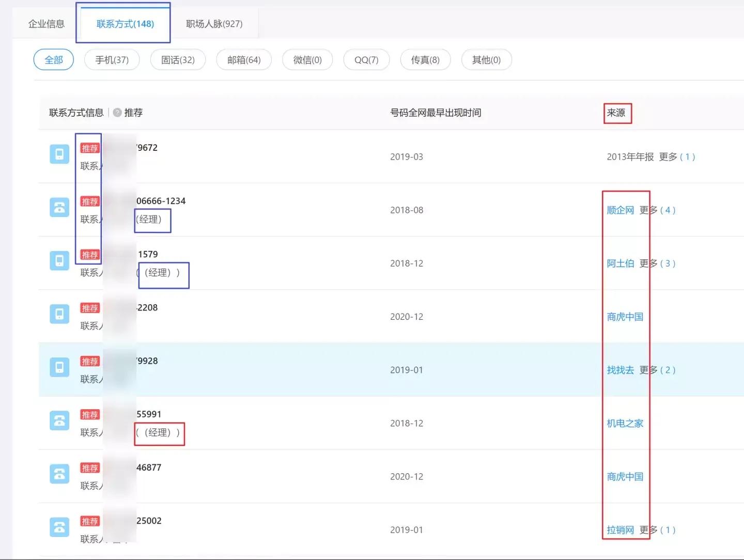Click the landline icon beside number ending 55991
The width and height of the screenshot is (744, 560).
tap(59, 421)
